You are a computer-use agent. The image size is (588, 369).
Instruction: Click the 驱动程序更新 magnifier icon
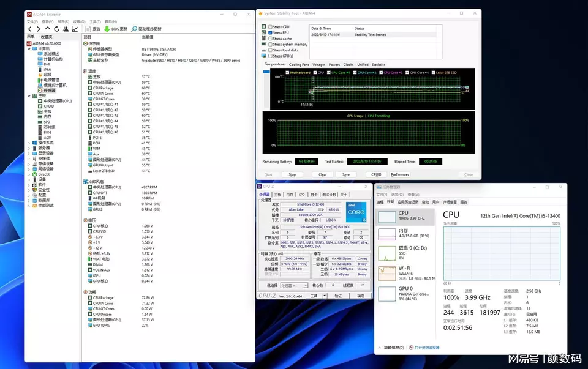(x=135, y=29)
